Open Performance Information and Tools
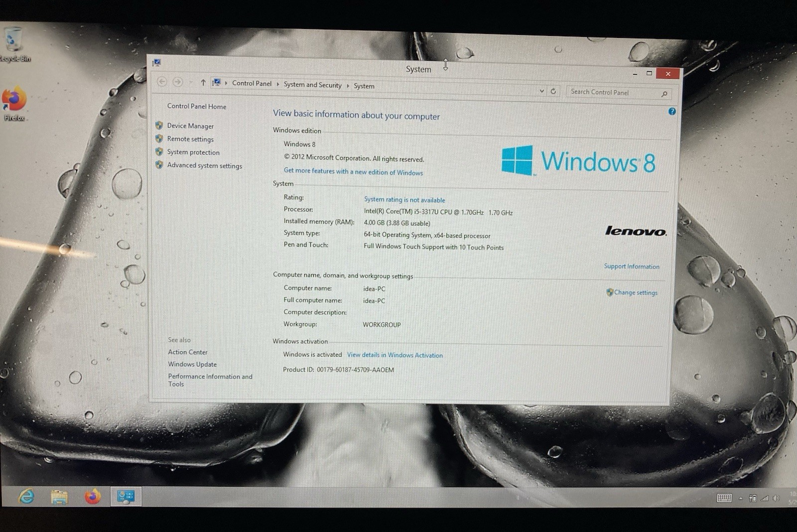Image resolution: width=797 pixels, height=532 pixels. pos(210,380)
